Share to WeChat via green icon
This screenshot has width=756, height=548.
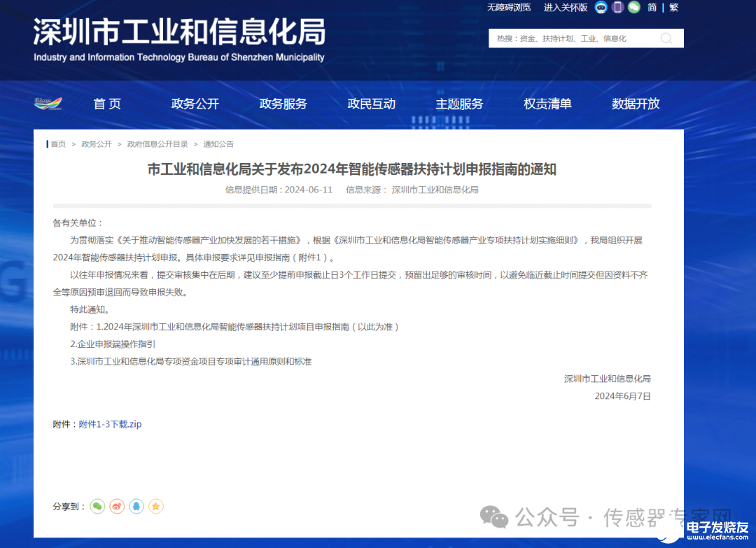point(97,506)
